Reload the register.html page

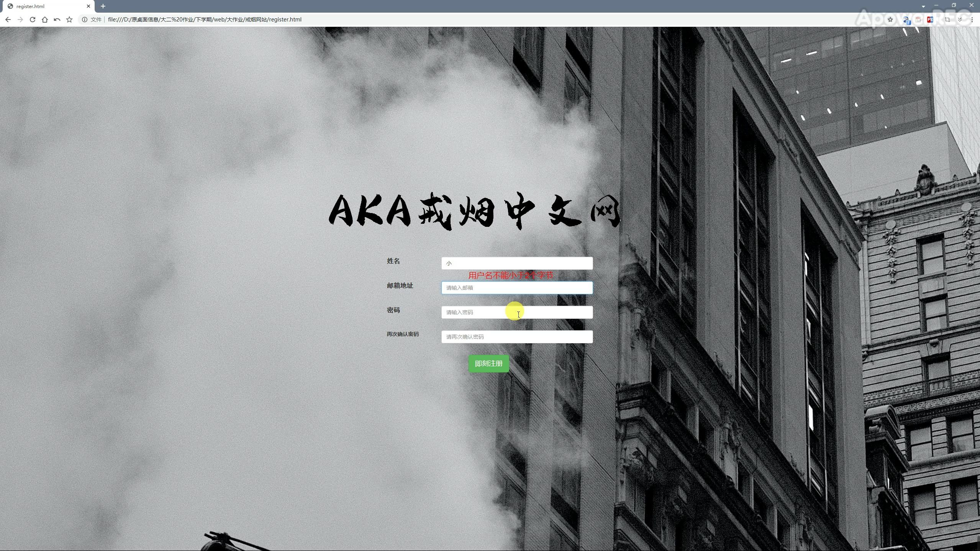click(x=33, y=20)
